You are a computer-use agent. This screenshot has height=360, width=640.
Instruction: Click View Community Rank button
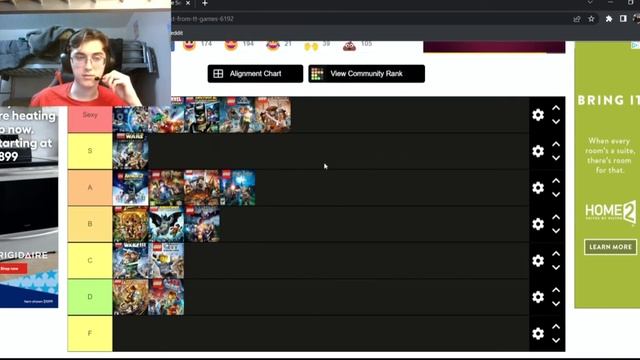pos(367,74)
